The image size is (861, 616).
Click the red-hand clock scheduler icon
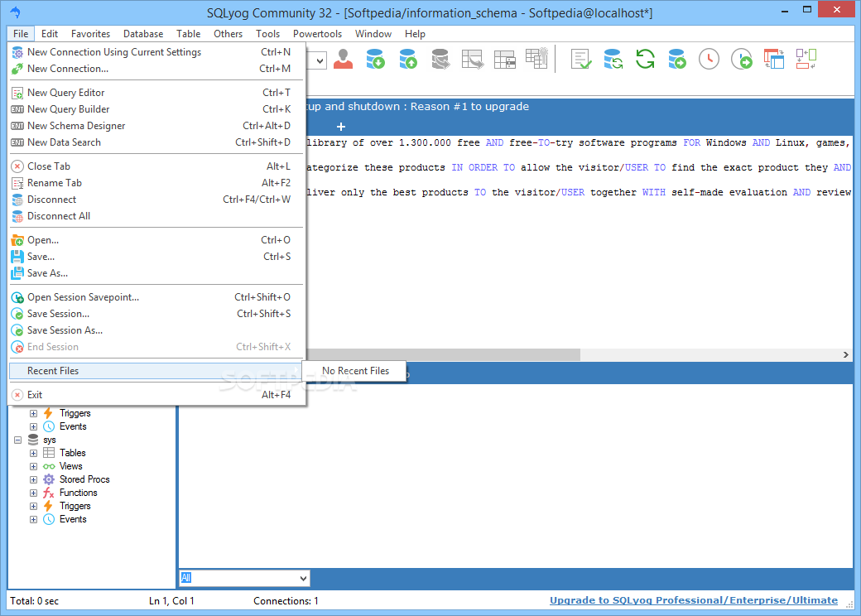[x=709, y=59]
